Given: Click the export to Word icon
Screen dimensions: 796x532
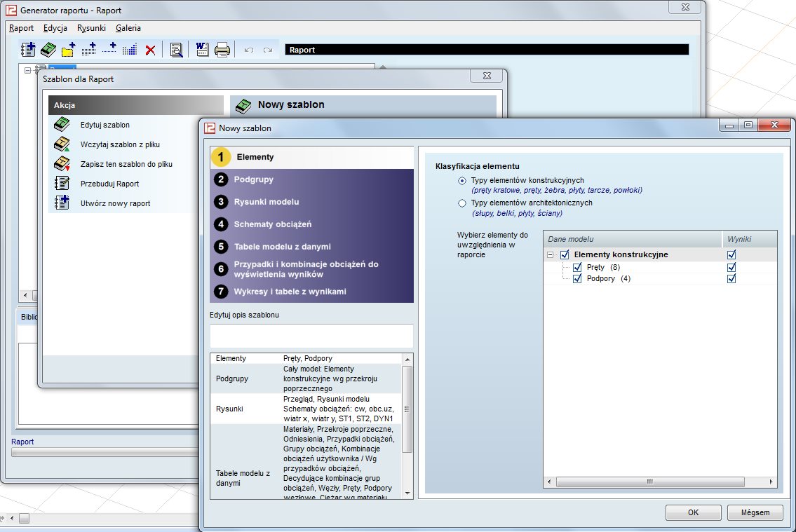Looking at the screenshot, I should [202, 50].
